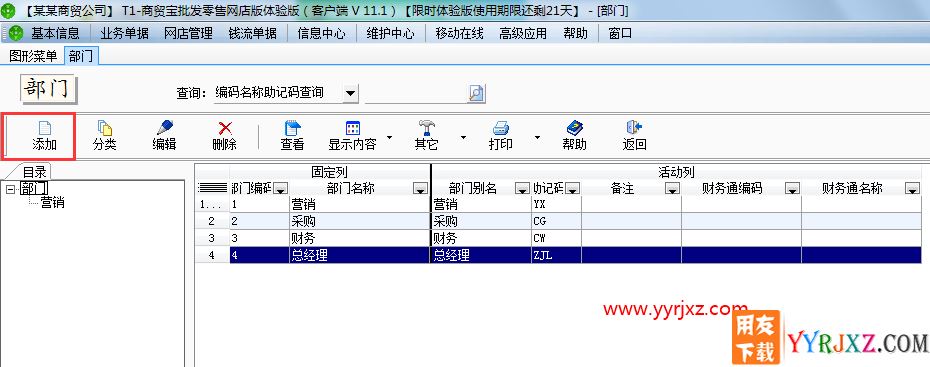Click the 删除 (Delete) red X icon
The width and height of the screenshot is (930, 367).
[225, 127]
